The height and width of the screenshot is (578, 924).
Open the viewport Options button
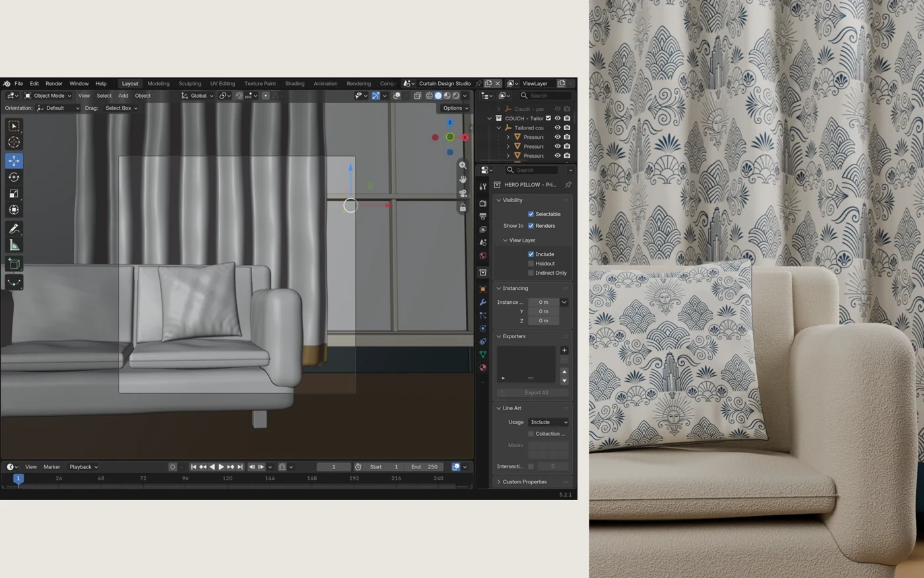455,108
